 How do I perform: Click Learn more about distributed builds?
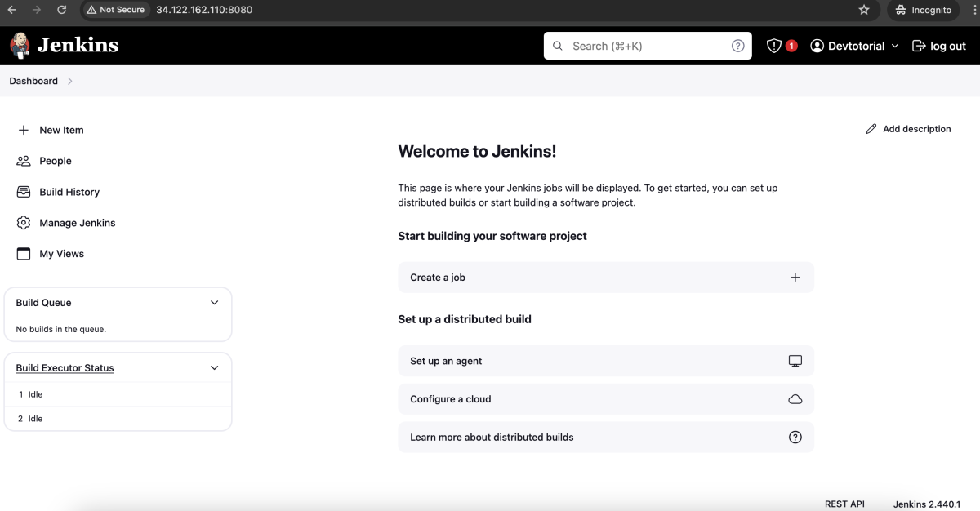tap(606, 438)
